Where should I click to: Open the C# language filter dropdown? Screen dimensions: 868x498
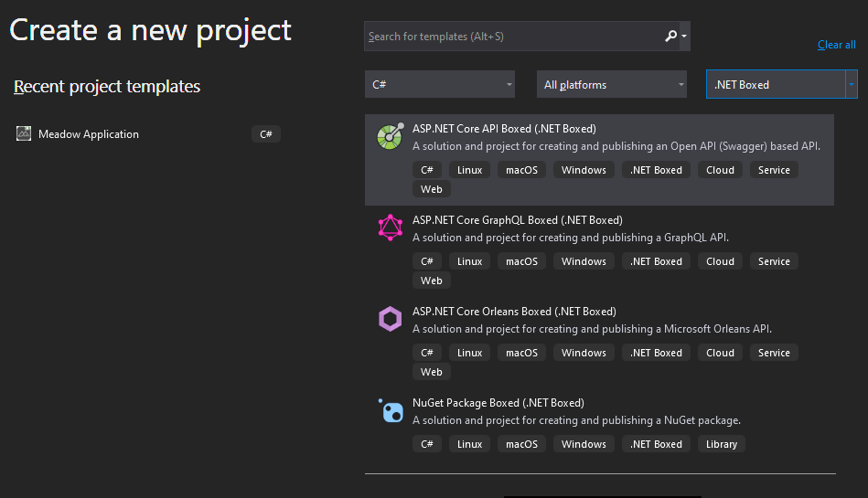[440, 84]
